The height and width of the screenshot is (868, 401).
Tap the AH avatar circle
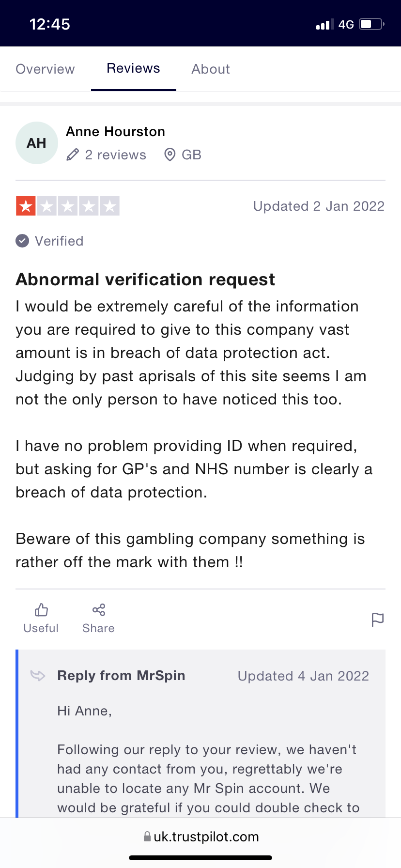37,143
